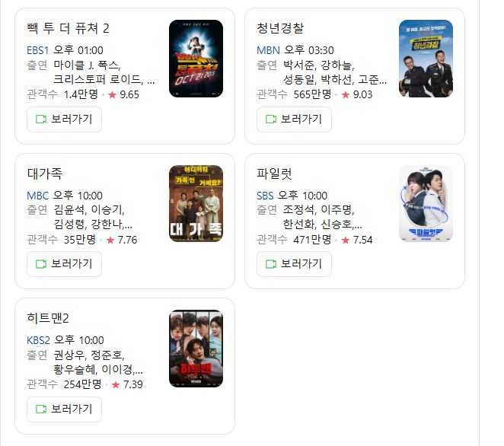Viewport: 504px width, 446px height.
Task: Click the SBS channel link
Action: coord(265,196)
